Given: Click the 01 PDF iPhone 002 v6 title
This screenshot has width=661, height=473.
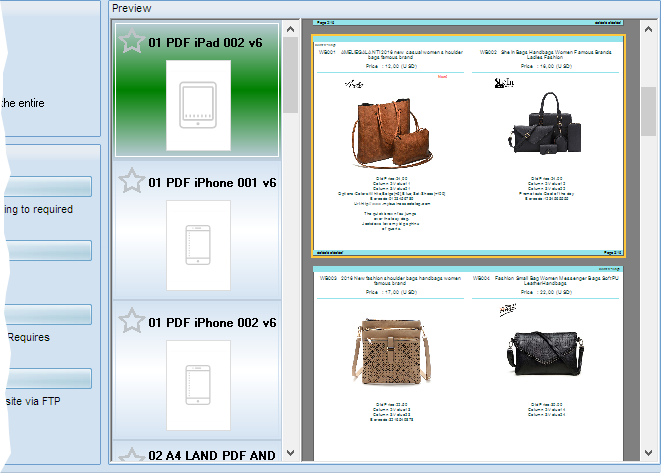Looking at the screenshot, I should [212, 322].
